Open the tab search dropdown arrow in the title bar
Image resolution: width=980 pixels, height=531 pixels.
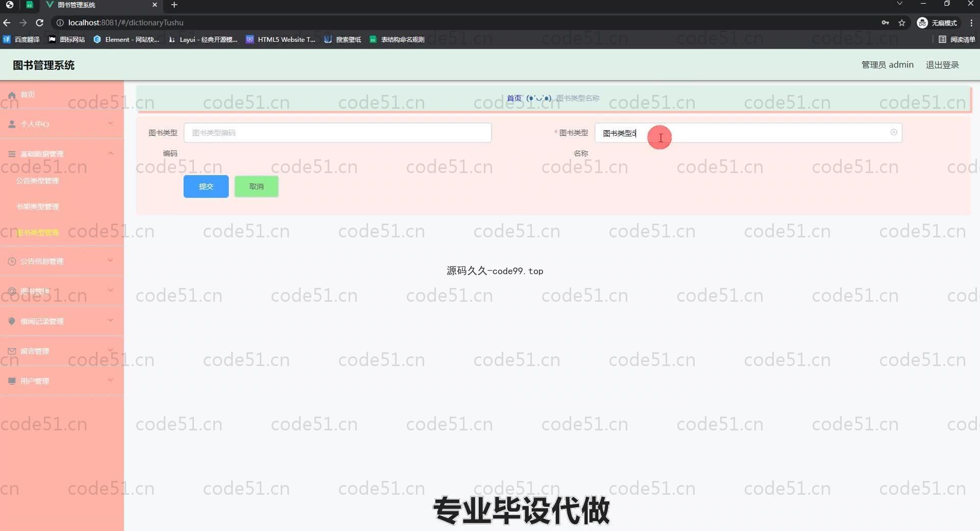point(900,4)
